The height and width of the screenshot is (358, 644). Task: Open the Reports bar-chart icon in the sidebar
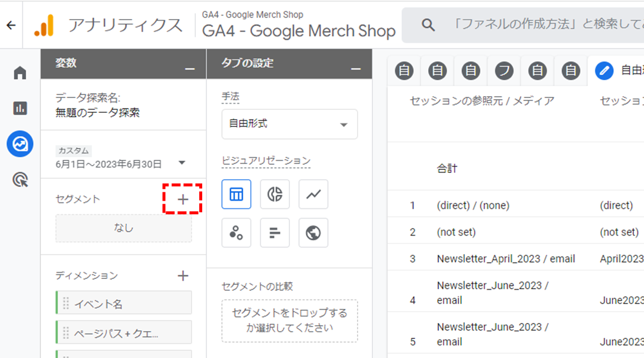point(20,108)
